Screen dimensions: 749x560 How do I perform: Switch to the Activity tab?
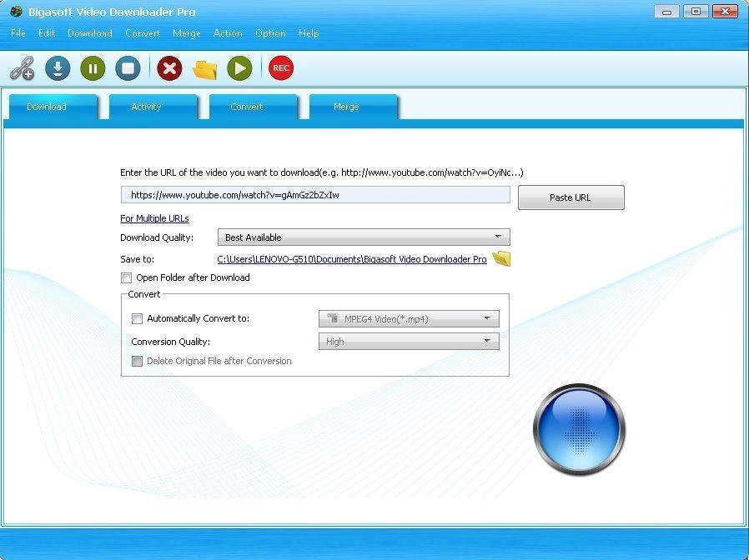[153, 107]
